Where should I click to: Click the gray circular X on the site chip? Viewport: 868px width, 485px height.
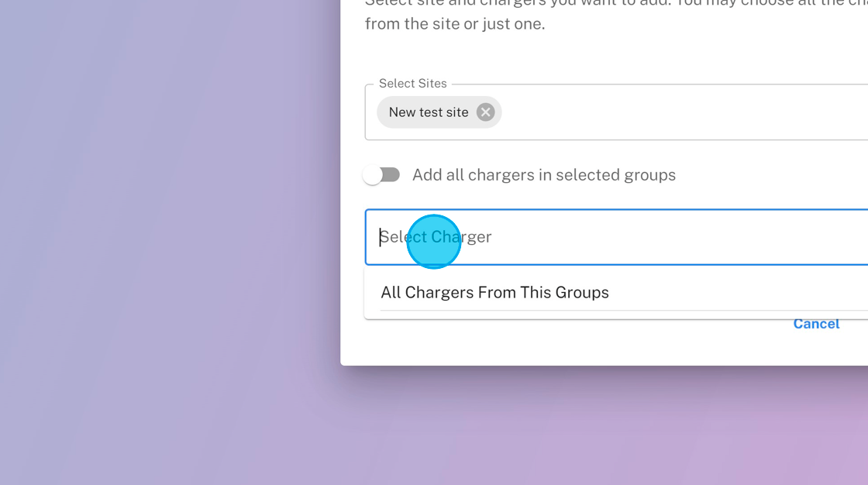[485, 112]
